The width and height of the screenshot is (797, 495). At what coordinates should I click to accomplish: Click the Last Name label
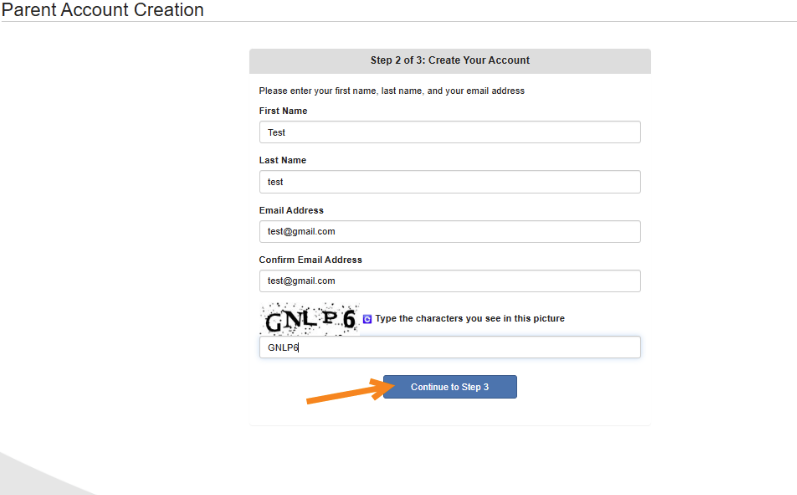pos(283,160)
